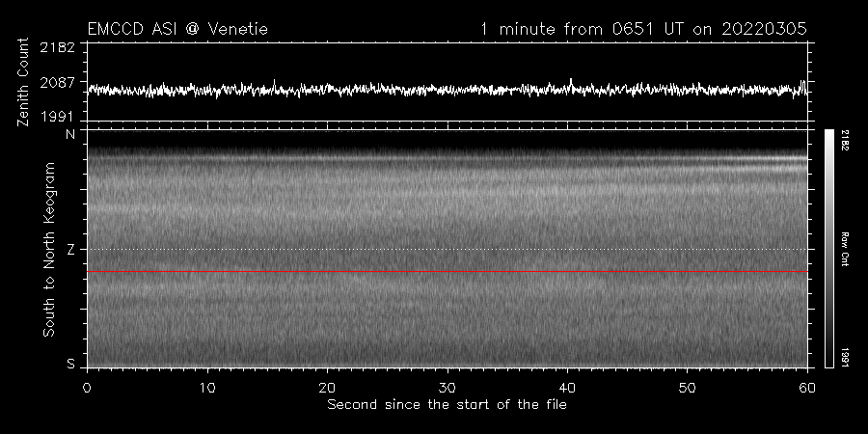Click the title text 'EMCCD ASI @ Venetie'
The image size is (868, 434).
coord(177,29)
